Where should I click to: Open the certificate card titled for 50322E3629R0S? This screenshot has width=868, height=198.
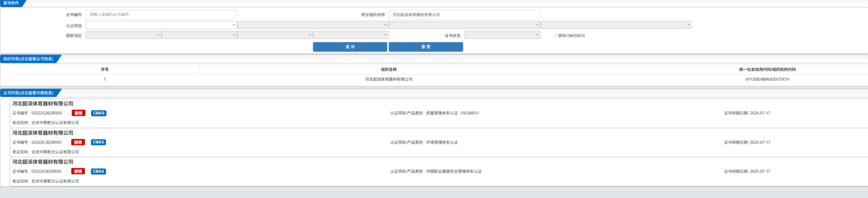[43, 133]
